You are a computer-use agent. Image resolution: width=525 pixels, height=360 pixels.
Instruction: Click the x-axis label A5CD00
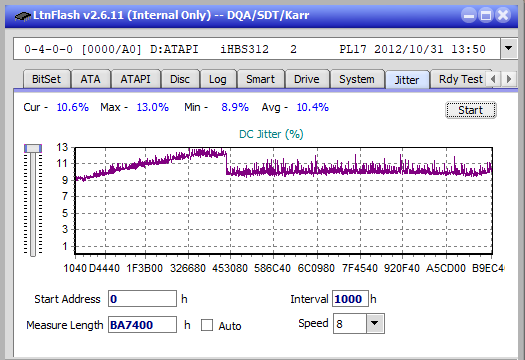point(446,268)
